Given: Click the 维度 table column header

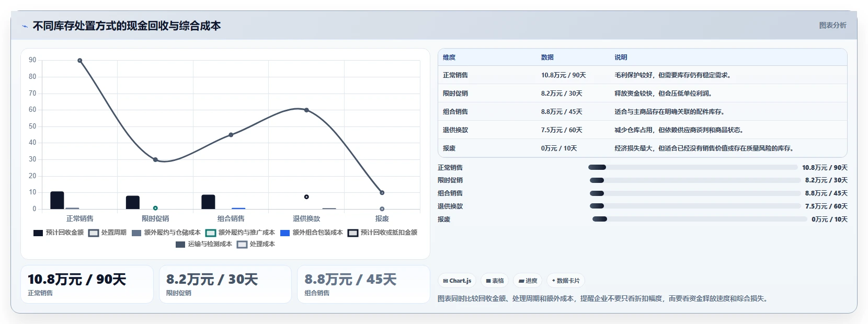Looking at the screenshot, I should (449, 57).
